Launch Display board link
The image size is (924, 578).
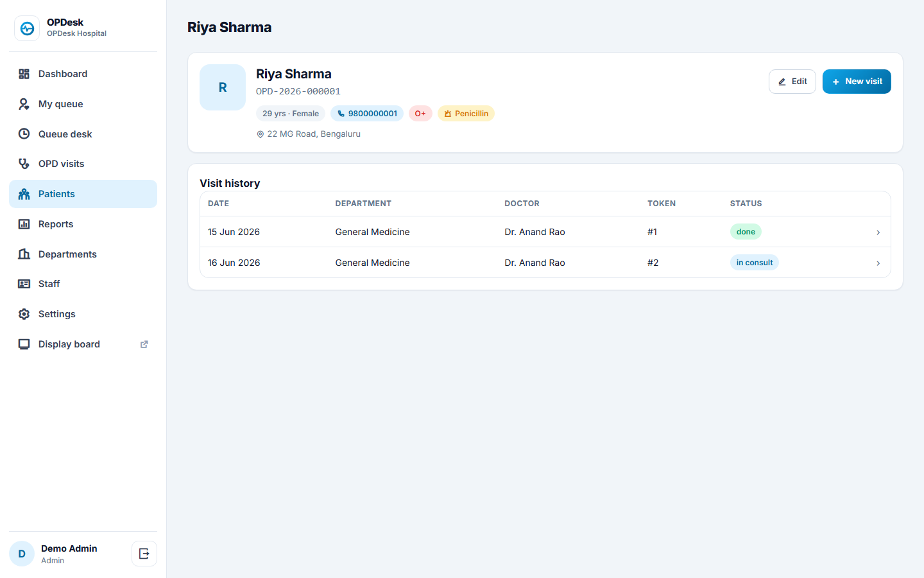(x=83, y=344)
